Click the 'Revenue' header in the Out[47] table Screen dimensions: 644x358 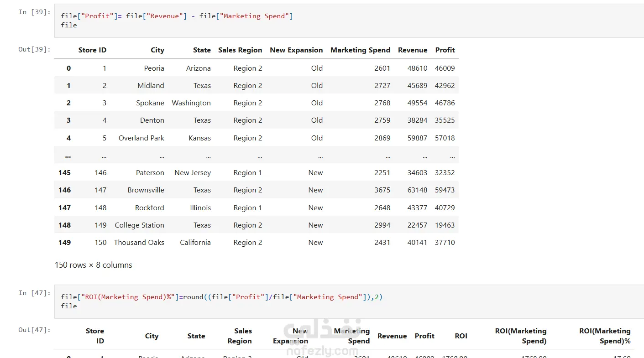392,336
